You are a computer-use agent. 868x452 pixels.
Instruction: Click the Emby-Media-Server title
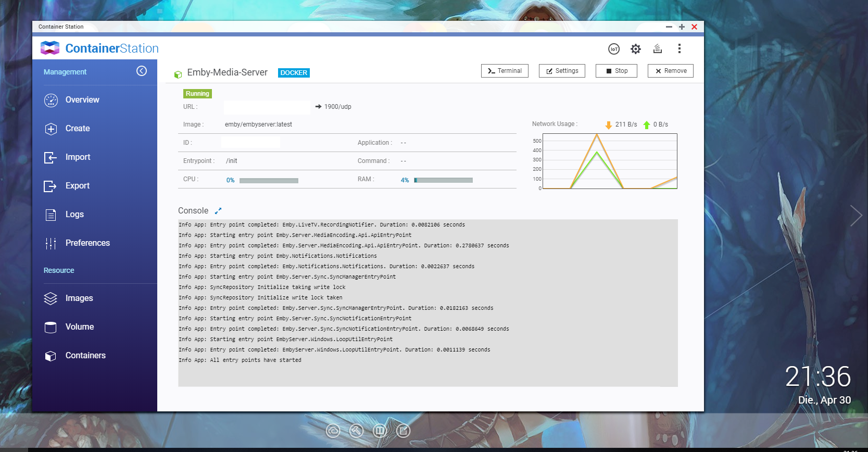pos(227,72)
